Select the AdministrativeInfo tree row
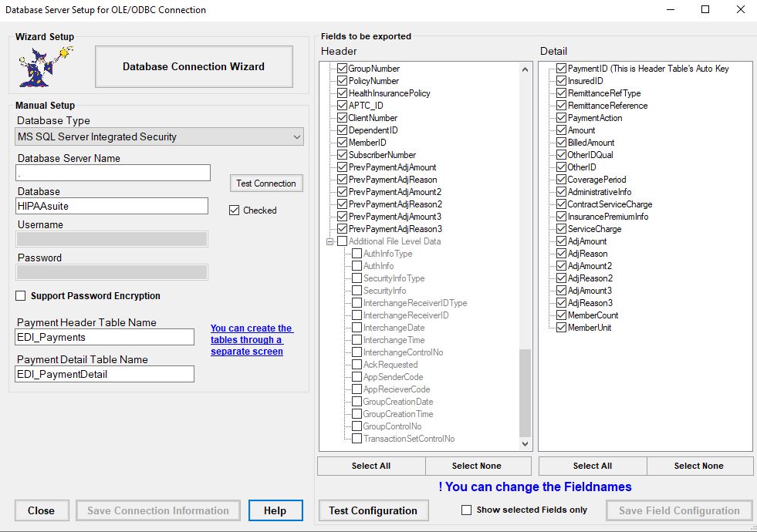The height and width of the screenshot is (532, 757). pos(599,192)
